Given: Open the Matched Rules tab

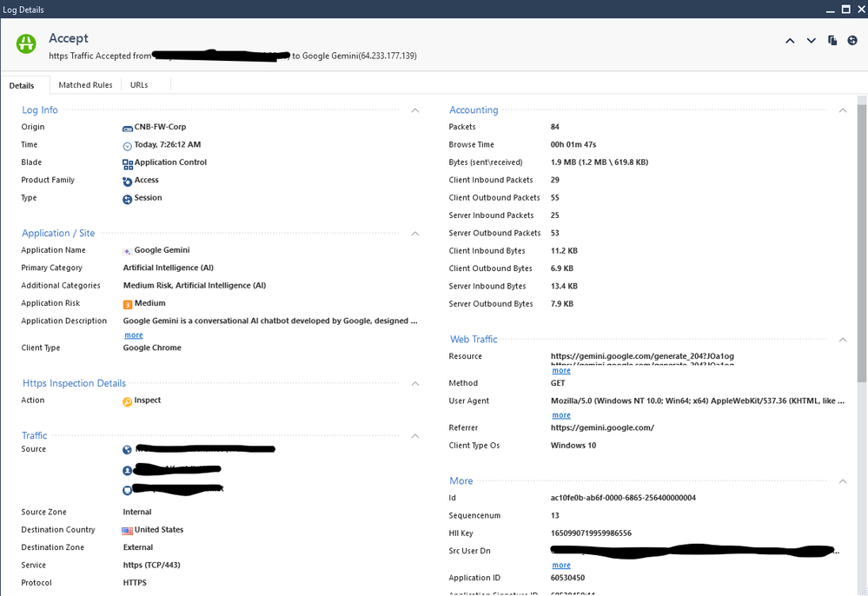Looking at the screenshot, I should pyautogui.click(x=85, y=84).
